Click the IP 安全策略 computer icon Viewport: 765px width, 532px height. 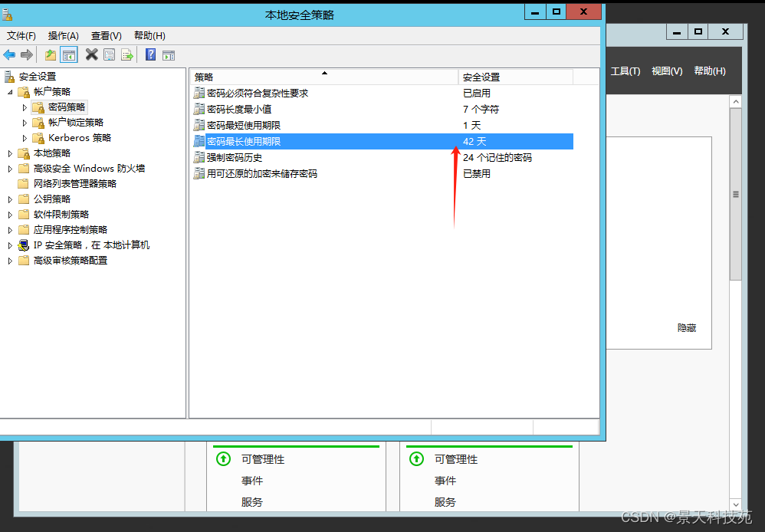(24, 245)
